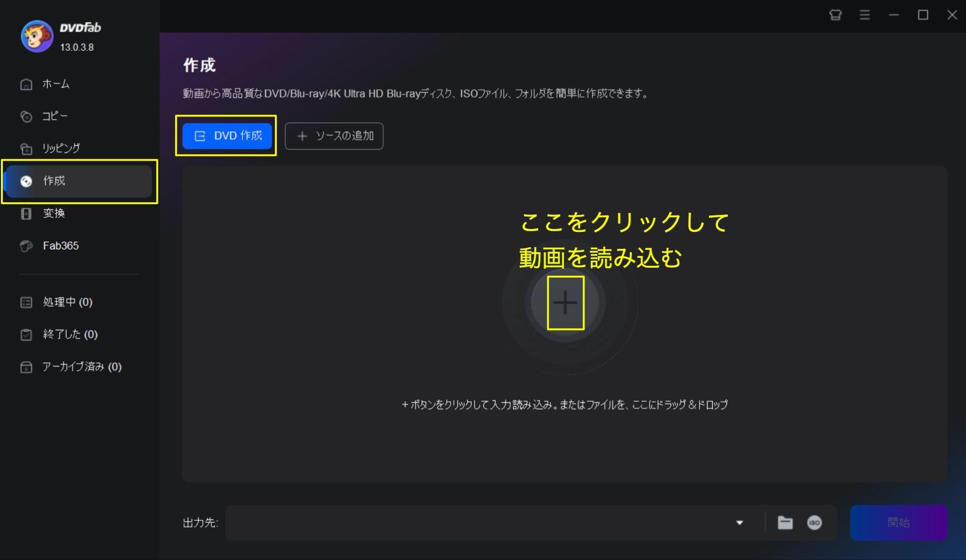Click the large plus to load video
This screenshot has height=560, width=966.
tap(565, 303)
